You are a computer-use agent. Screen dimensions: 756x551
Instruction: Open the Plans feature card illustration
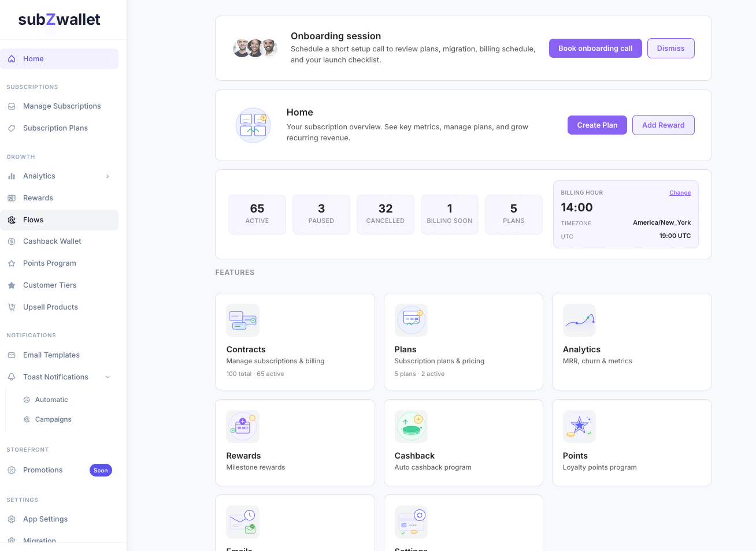pyautogui.click(x=411, y=320)
